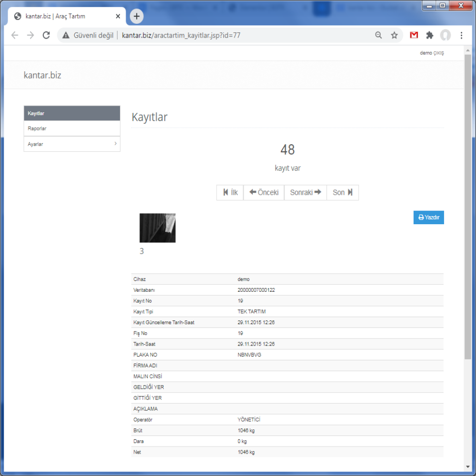This screenshot has width=476, height=476.
Task: Close the kantar.biz tab
Action: [x=118, y=16]
